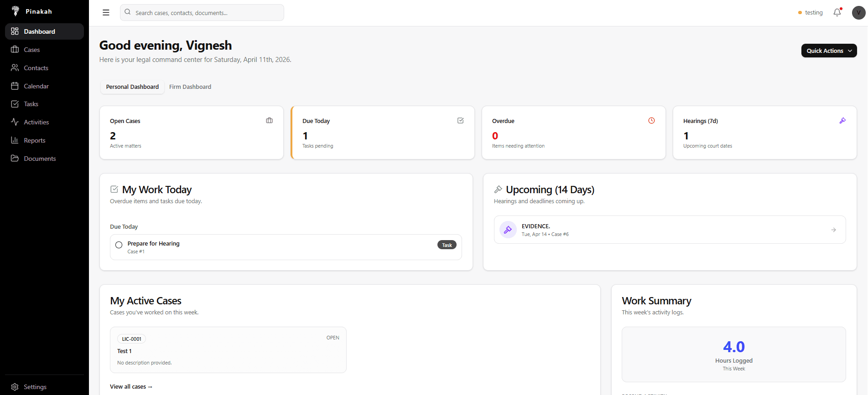Click the briefcase icon on Open Cases card
This screenshot has width=868, height=395.
coord(270,121)
